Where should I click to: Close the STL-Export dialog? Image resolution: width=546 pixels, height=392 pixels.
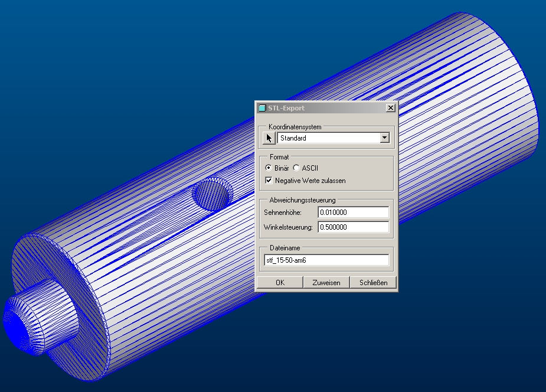coord(391,108)
